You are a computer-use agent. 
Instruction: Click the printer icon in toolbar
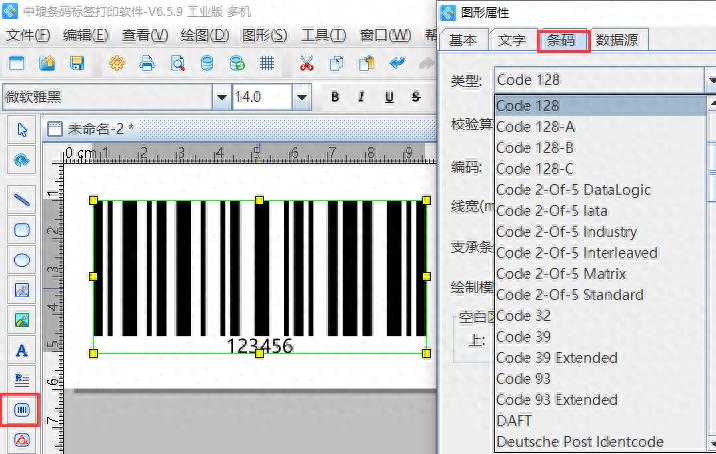pyautogui.click(x=147, y=64)
